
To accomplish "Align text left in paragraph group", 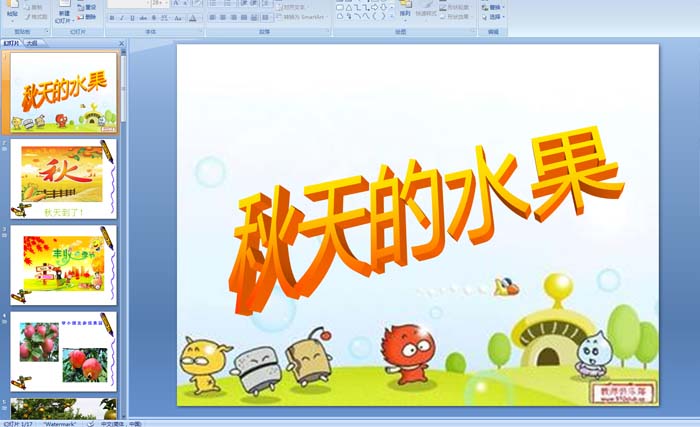I will (x=212, y=17).
